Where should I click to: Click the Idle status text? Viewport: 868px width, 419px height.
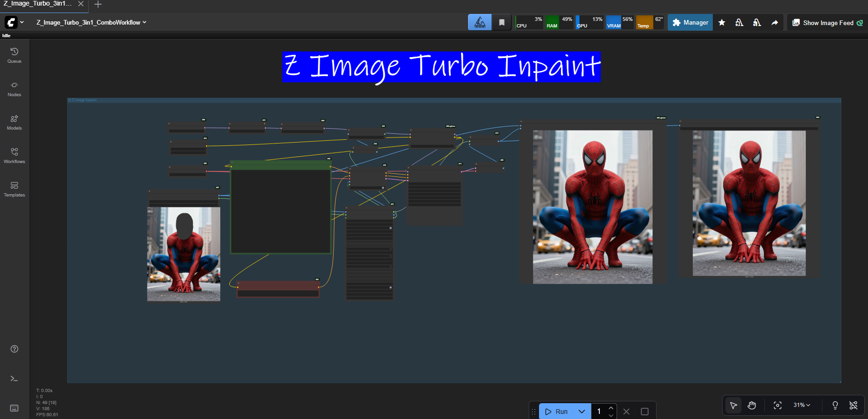coord(6,36)
